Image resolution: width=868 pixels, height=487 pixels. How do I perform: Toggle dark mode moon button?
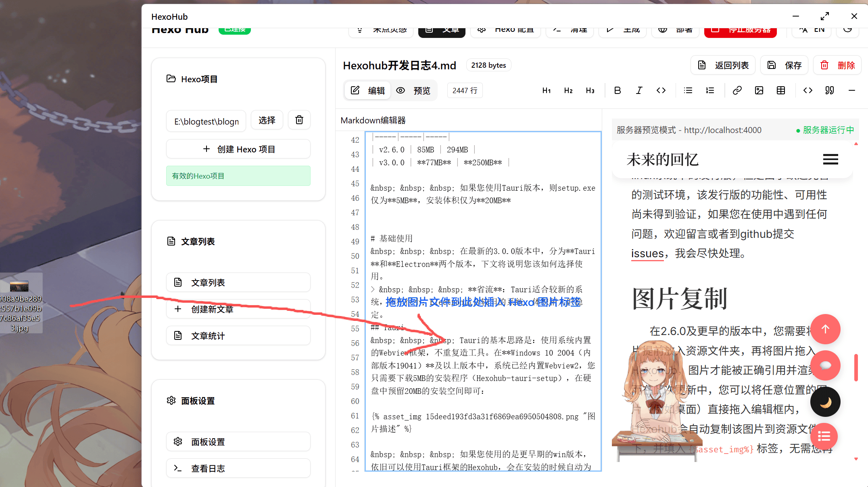[825, 402]
